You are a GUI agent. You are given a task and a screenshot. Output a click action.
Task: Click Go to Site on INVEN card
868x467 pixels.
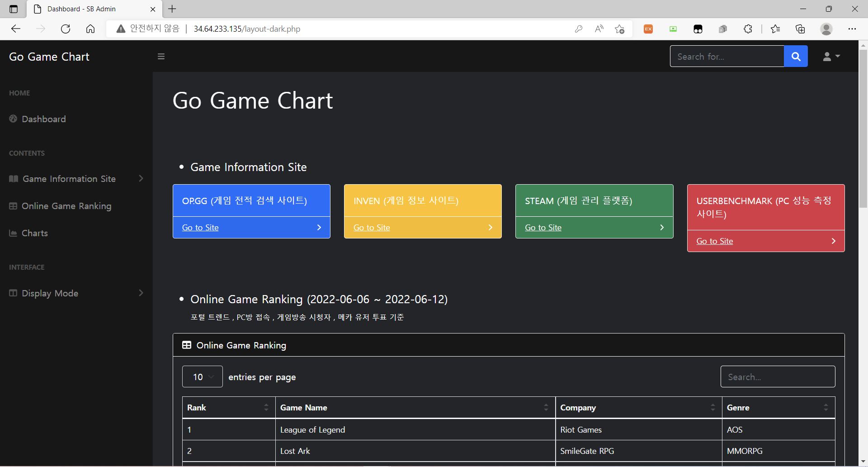(x=372, y=228)
